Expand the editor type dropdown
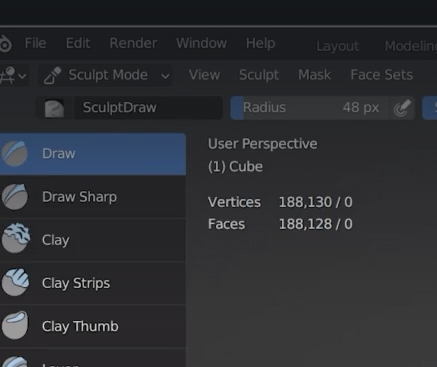The image size is (437, 367). click(13, 75)
